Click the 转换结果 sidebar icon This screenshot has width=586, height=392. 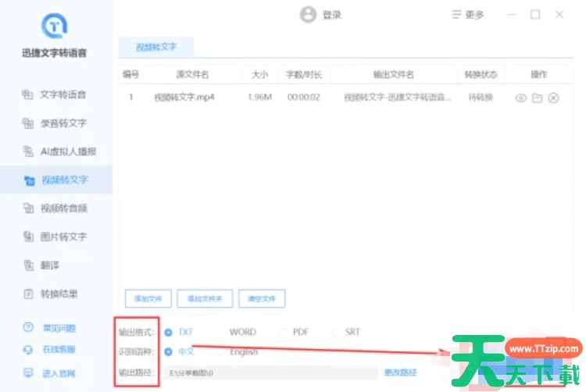[x=28, y=294]
